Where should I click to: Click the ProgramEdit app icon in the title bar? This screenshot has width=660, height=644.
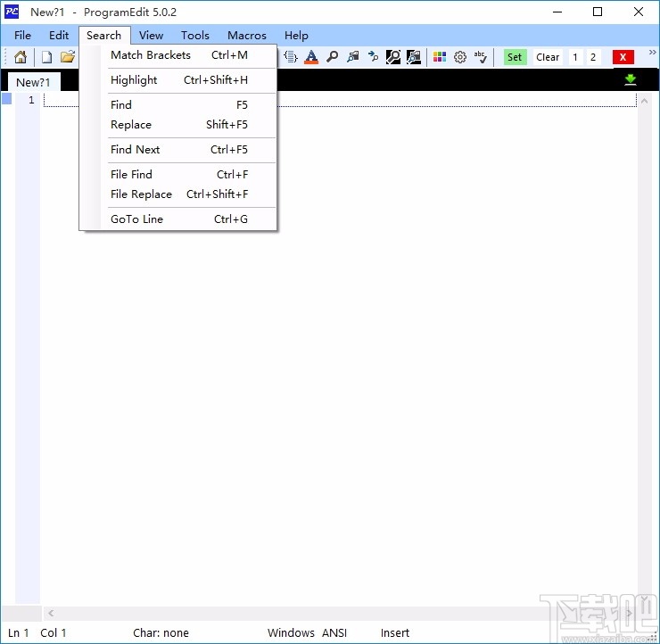(12, 12)
